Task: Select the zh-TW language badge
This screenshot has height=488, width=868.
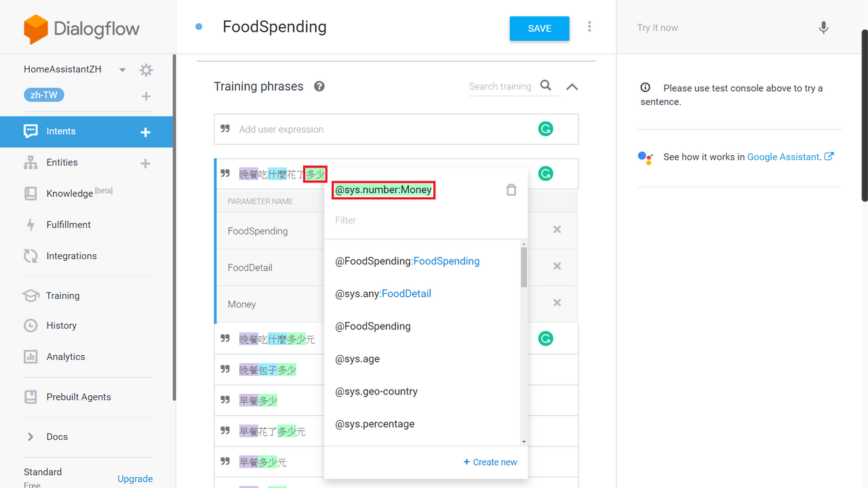Action: tap(44, 95)
